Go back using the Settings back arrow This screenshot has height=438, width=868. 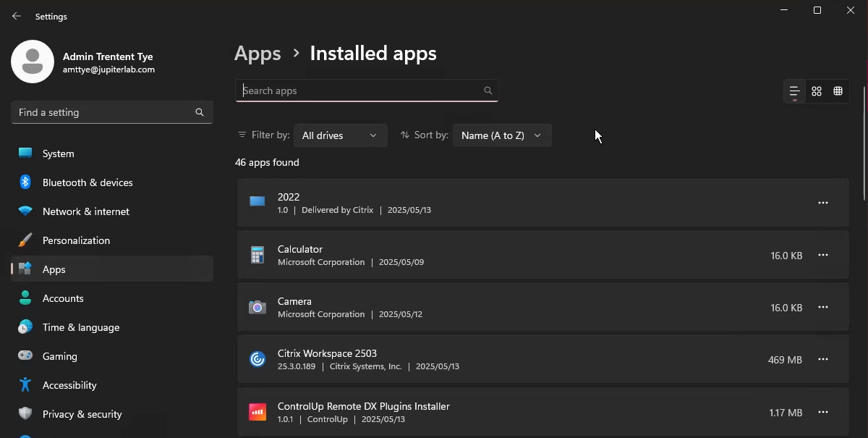tap(17, 16)
